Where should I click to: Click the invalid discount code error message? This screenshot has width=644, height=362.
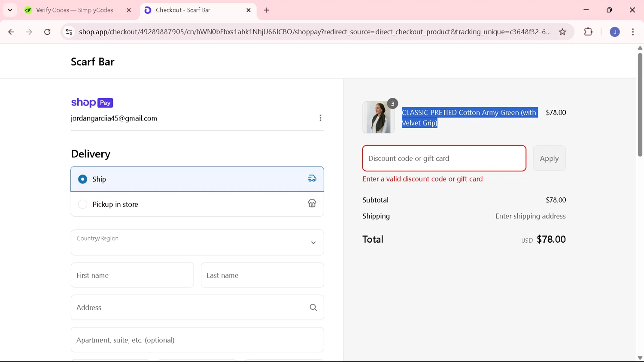click(x=422, y=179)
